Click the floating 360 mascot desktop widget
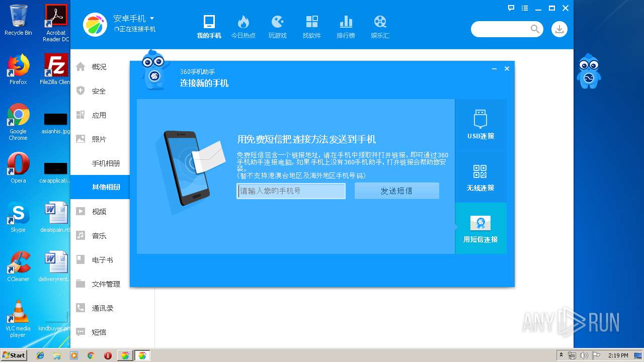 pos(589,71)
